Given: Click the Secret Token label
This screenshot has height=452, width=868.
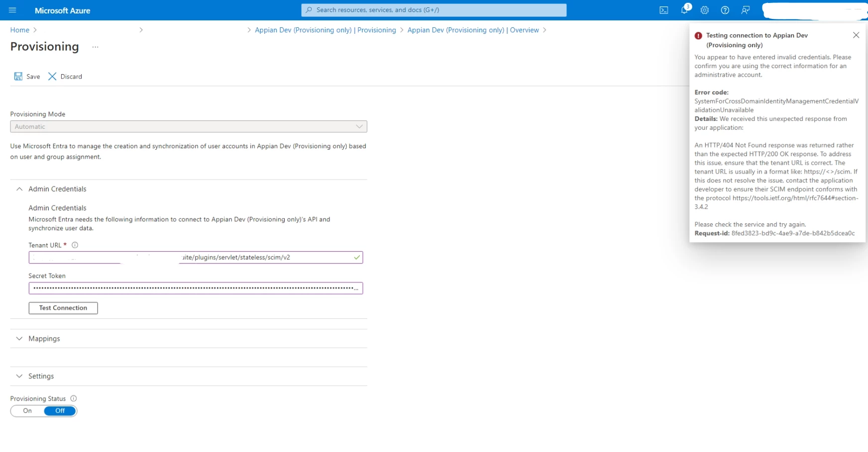Looking at the screenshot, I should [47, 276].
